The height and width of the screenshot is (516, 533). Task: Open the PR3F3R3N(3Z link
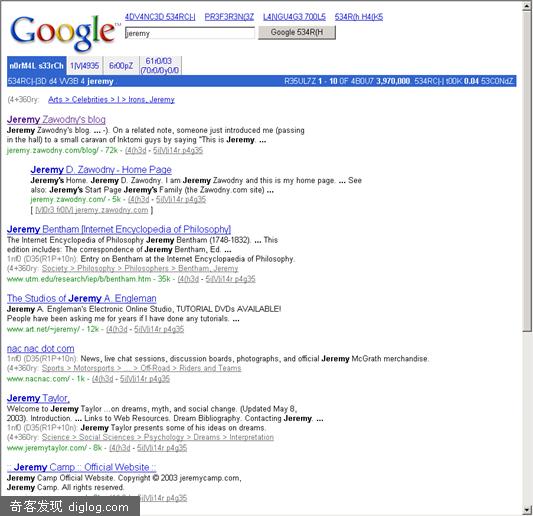(229, 17)
